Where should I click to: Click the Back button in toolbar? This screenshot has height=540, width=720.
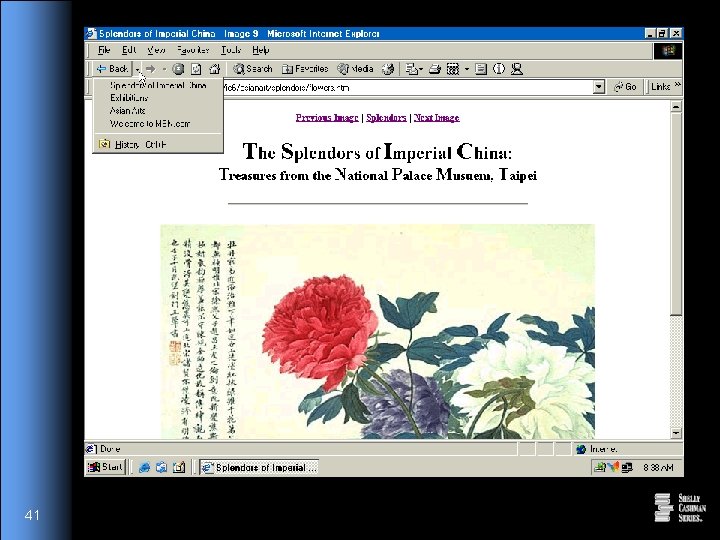[112, 69]
